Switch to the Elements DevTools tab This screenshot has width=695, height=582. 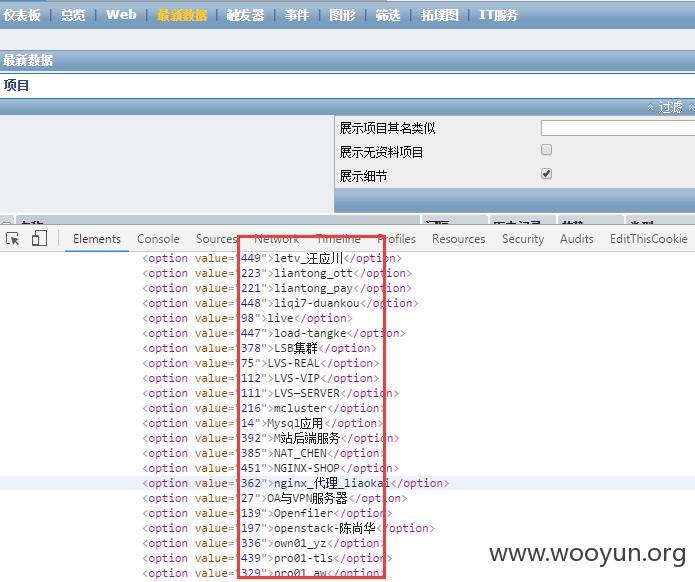pos(97,239)
